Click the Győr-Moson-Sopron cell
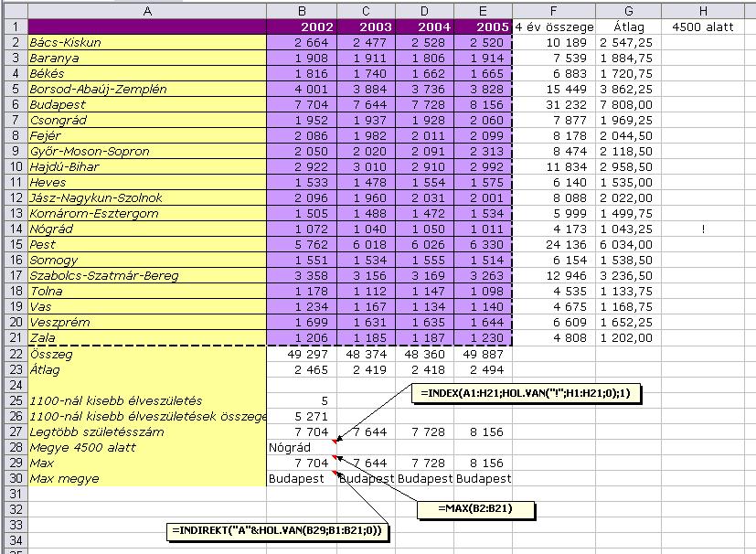Viewport: 756px width, 554px height. 147,152
